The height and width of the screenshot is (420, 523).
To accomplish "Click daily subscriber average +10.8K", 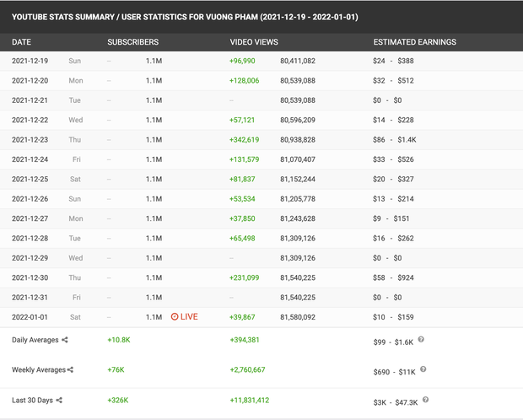I will (x=119, y=340).
